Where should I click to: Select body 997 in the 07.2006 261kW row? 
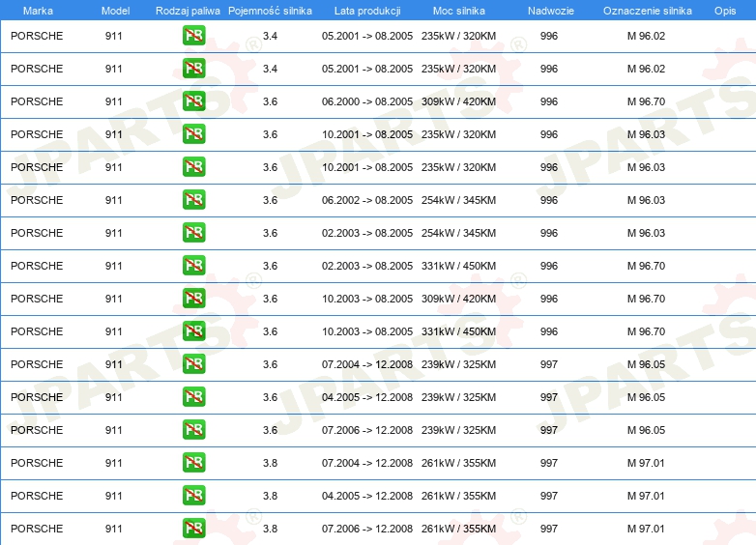(549, 529)
